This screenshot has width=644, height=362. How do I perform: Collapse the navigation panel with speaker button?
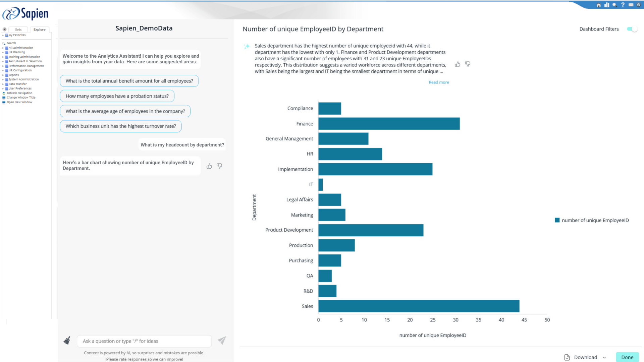point(5,29)
